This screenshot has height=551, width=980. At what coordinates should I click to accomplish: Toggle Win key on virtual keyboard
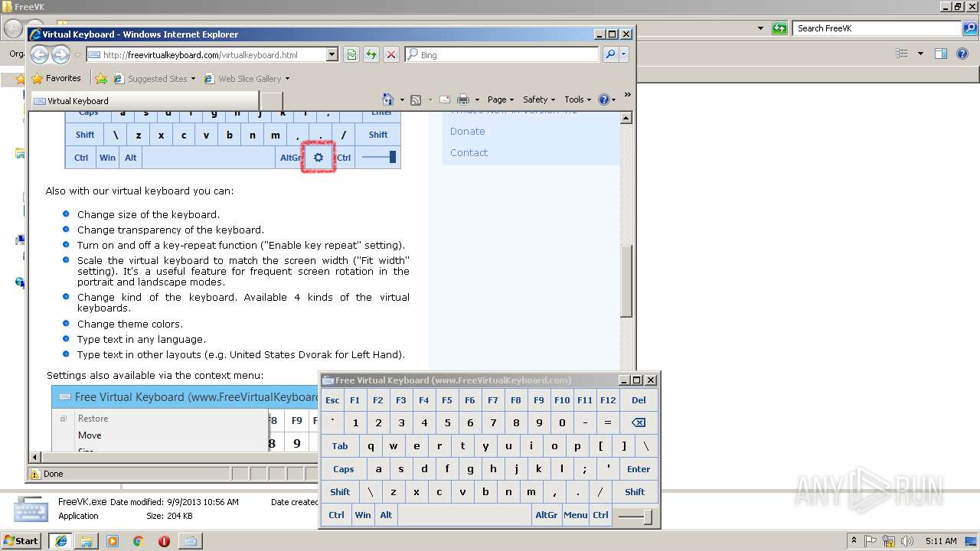(x=363, y=515)
